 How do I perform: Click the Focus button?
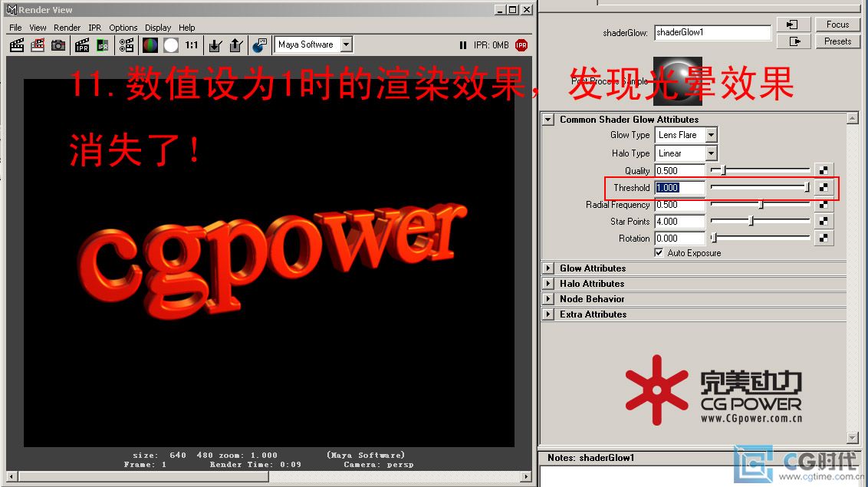click(837, 25)
